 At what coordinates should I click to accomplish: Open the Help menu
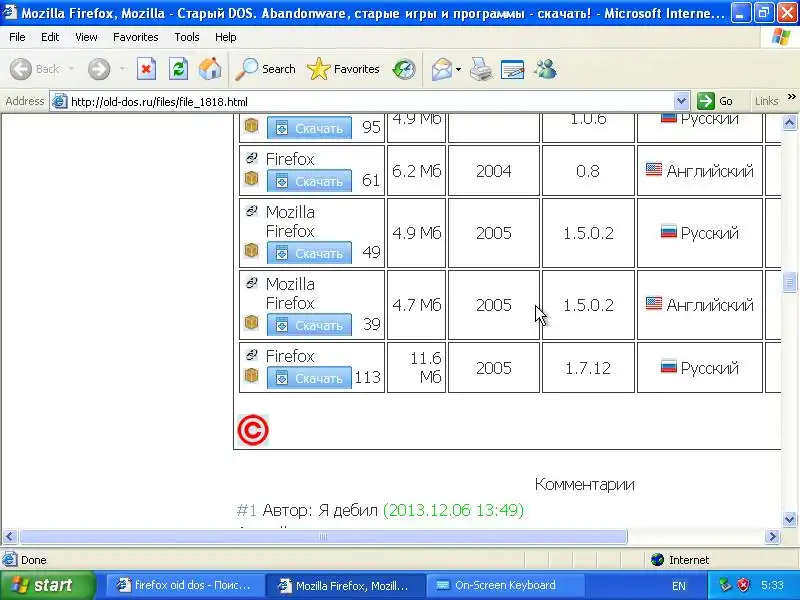click(226, 37)
